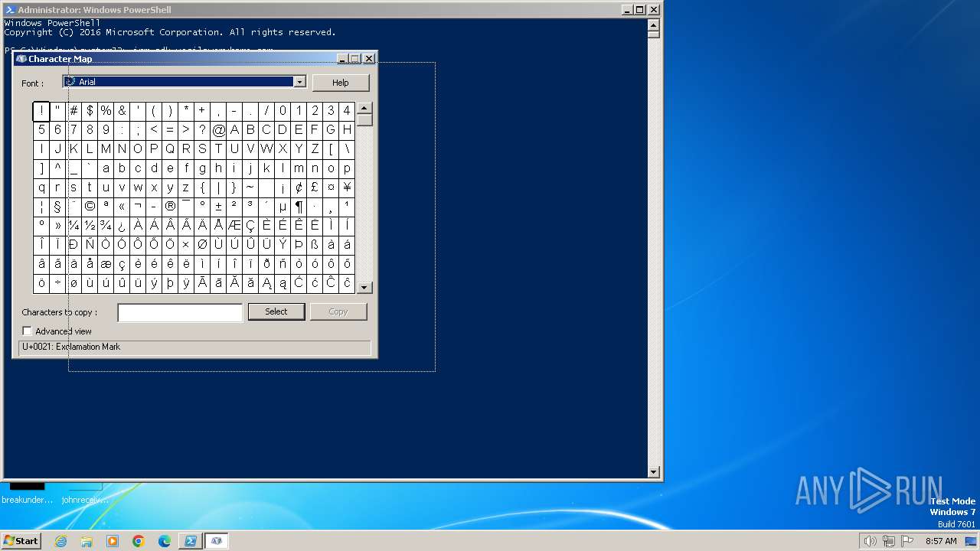This screenshot has height=551, width=980.
Task: Choose the three-quarters ¾ fraction
Action: click(106, 226)
